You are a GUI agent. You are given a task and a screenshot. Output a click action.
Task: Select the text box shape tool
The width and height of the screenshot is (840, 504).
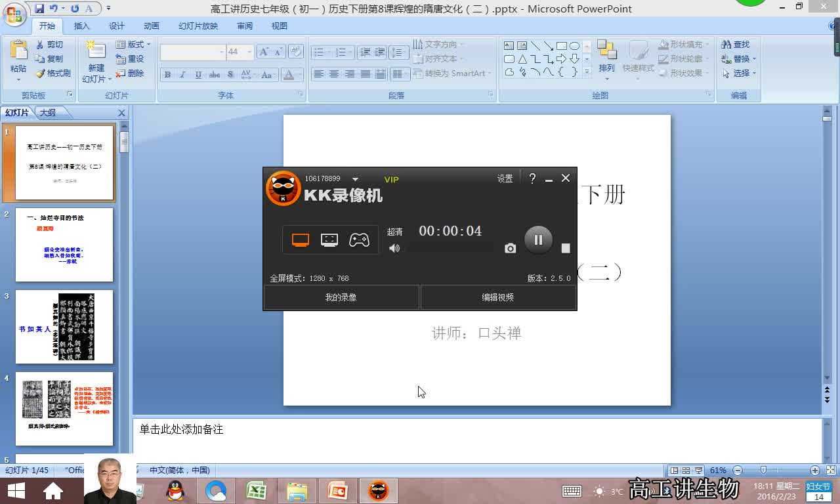click(x=509, y=46)
